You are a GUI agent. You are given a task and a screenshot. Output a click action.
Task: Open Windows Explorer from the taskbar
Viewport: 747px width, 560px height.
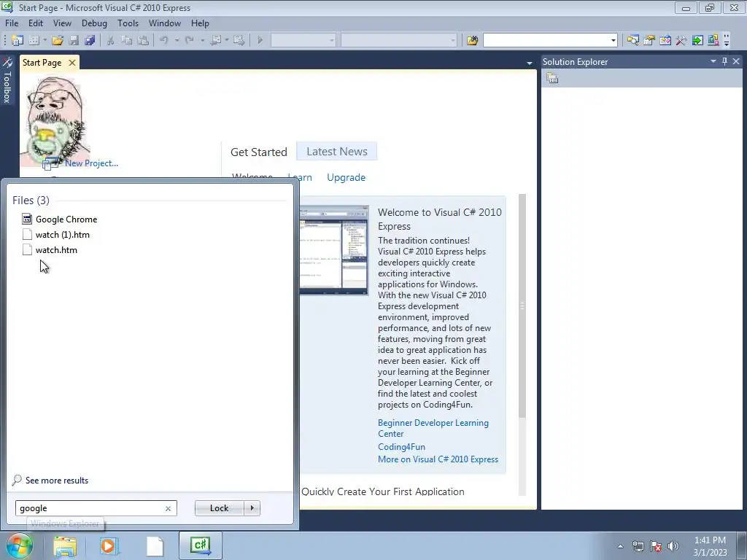[x=65, y=545]
